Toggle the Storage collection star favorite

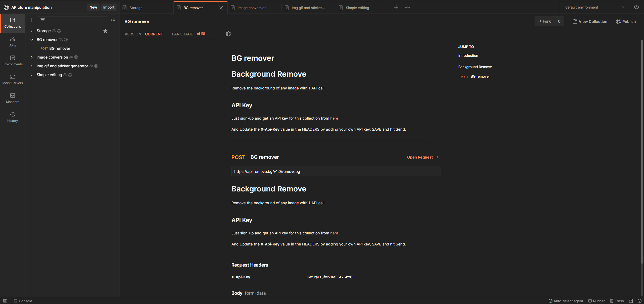[x=105, y=31]
